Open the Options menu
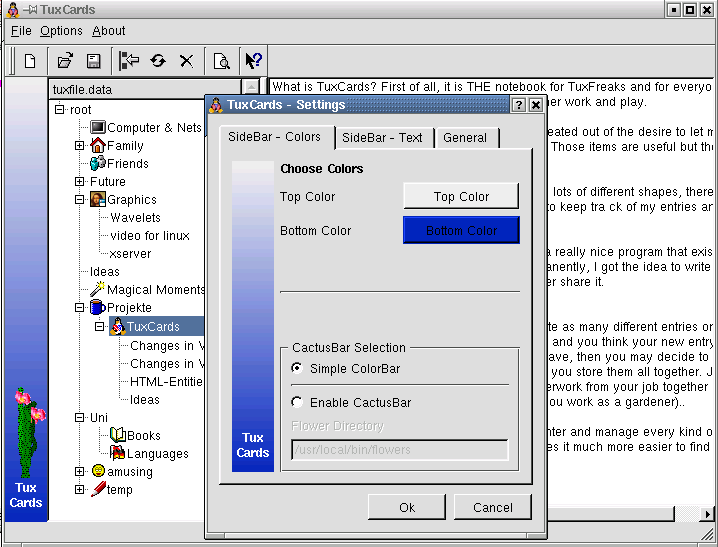Screen dimensions: 718x547 click(x=61, y=31)
